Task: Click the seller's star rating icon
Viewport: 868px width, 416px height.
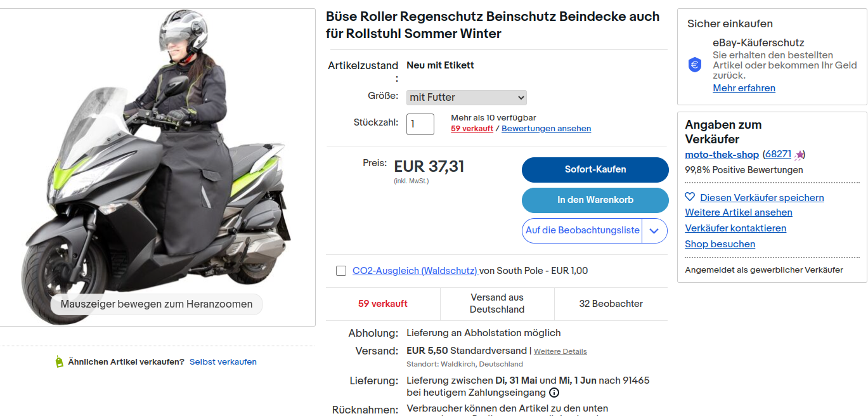Action: 800,155
